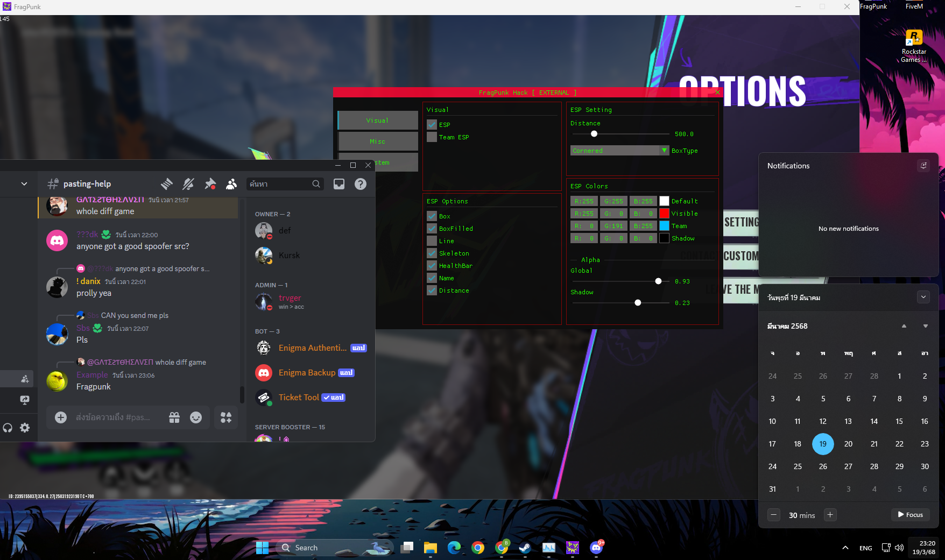The height and width of the screenshot is (560, 945).
Task: Open taskbar clock showing 23:20
Action: pyautogui.click(x=924, y=548)
